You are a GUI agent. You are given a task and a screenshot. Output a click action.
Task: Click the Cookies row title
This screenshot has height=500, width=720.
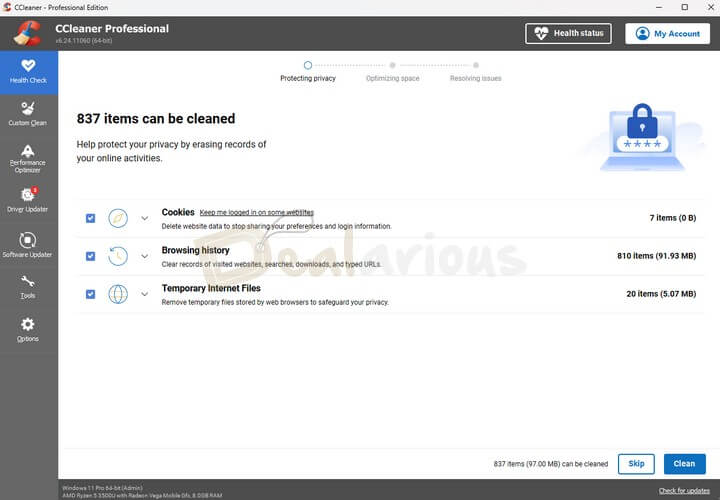tap(178, 212)
